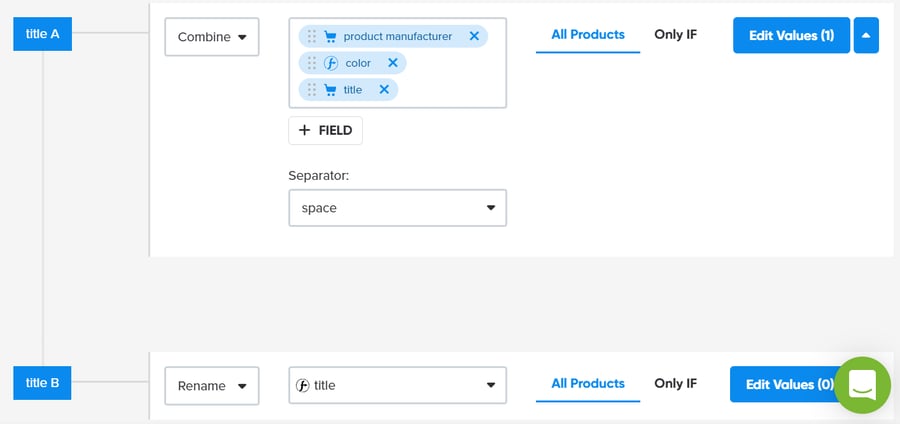Image resolution: width=900 pixels, height=424 pixels.
Task: Remove the title field chip
Action: (384, 90)
